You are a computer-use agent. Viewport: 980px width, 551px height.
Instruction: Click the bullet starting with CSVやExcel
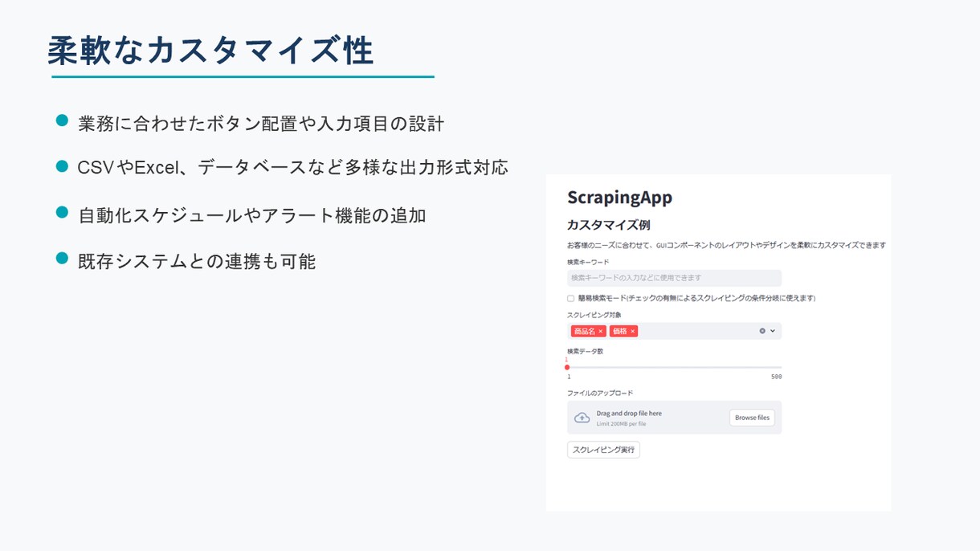292,167
